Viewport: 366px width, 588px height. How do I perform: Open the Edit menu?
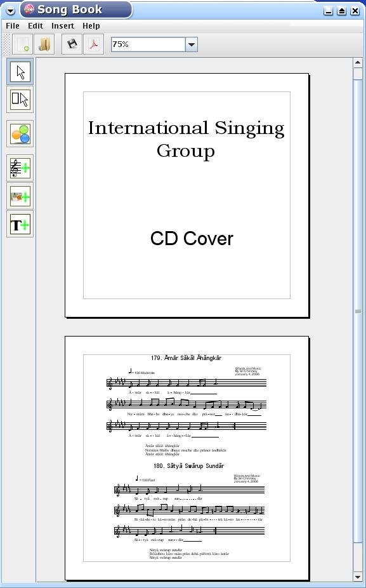pos(36,26)
